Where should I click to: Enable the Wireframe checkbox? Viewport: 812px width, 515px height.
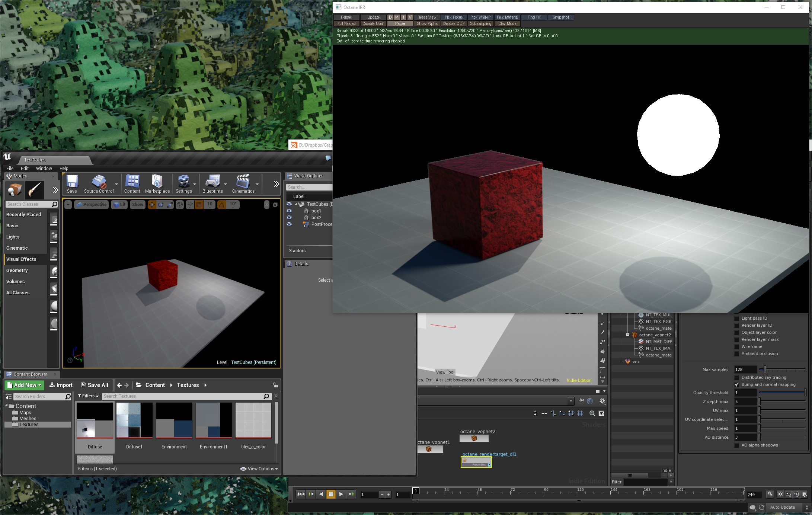pyautogui.click(x=736, y=347)
